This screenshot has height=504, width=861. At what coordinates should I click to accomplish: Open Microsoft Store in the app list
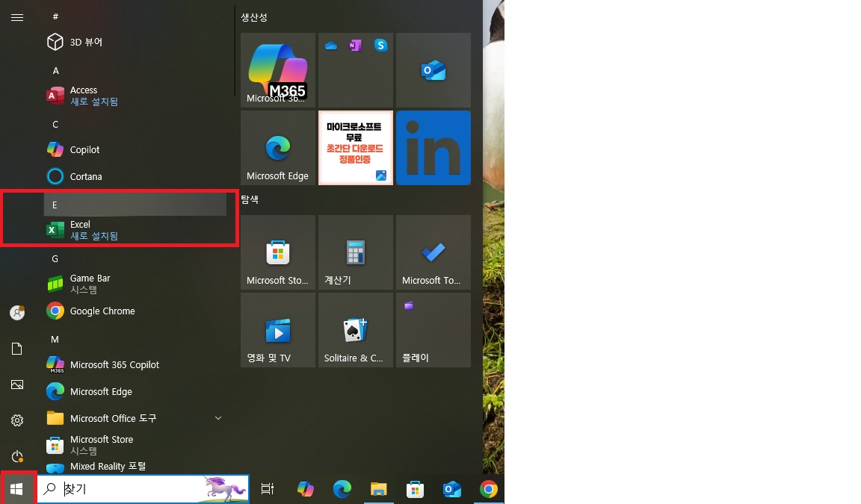[x=135, y=445]
